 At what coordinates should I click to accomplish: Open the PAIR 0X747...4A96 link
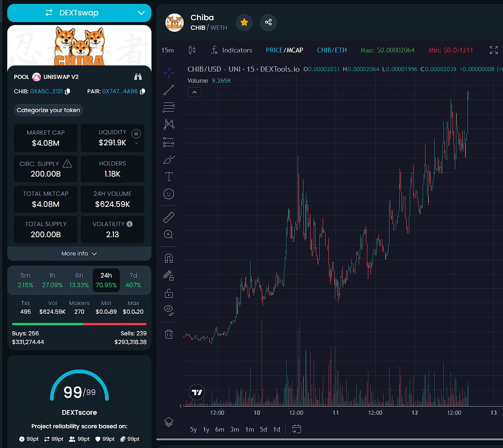[x=120, y=91]
